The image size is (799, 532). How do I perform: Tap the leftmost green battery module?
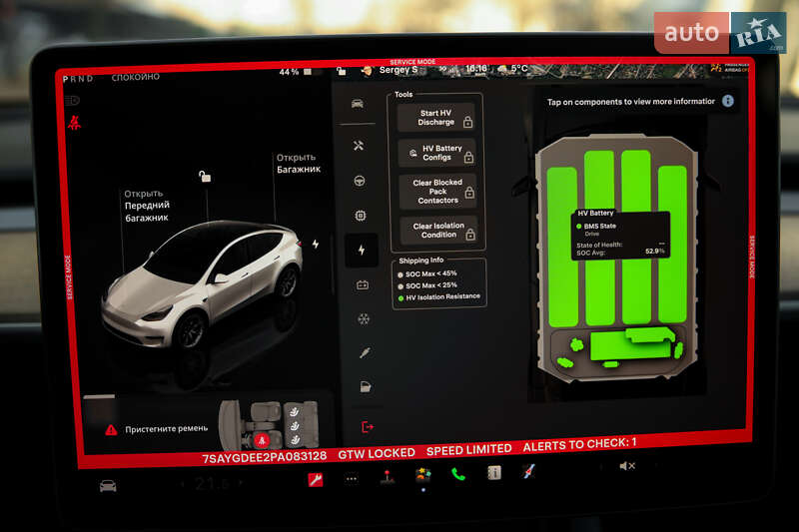click(562, 247)
